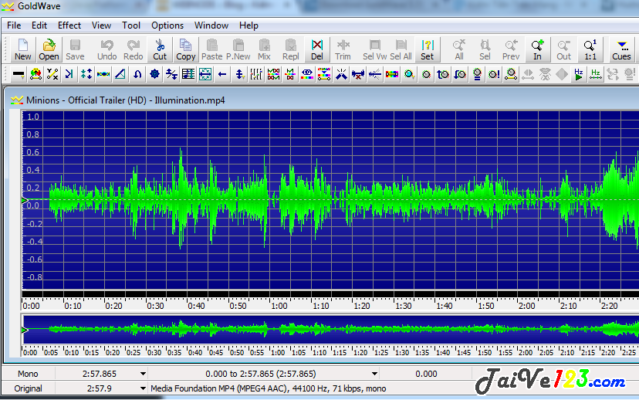Image resolution: width=639 pixels, height=400 pixels.
Task: Open the Echo effect icon
Action: (x=69, y=74)
